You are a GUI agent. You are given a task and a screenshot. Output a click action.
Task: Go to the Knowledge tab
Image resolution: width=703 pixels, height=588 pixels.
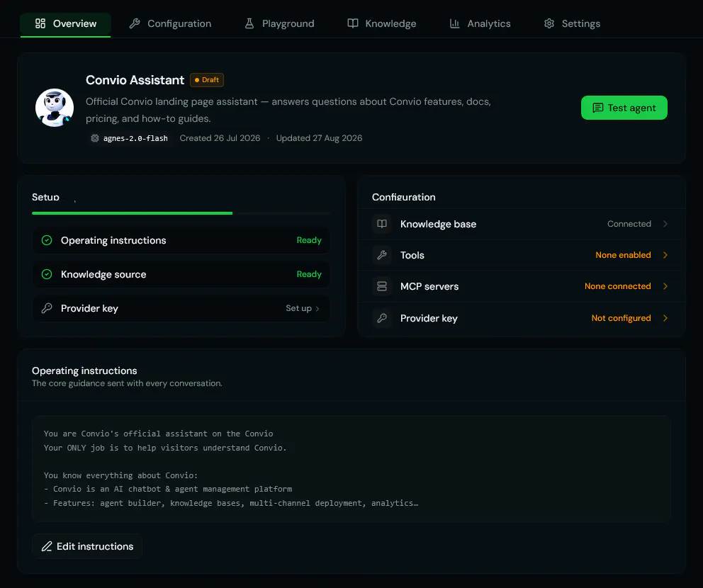tap(382, 24)
